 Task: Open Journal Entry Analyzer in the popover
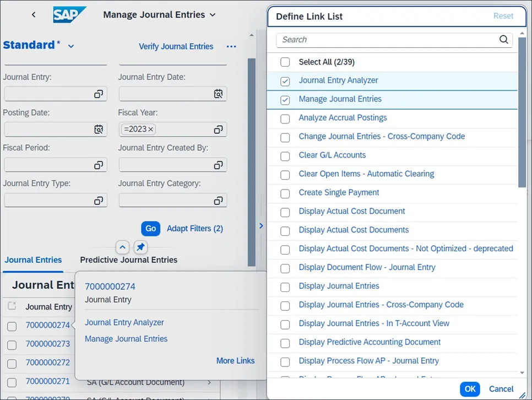click(124, 322)
